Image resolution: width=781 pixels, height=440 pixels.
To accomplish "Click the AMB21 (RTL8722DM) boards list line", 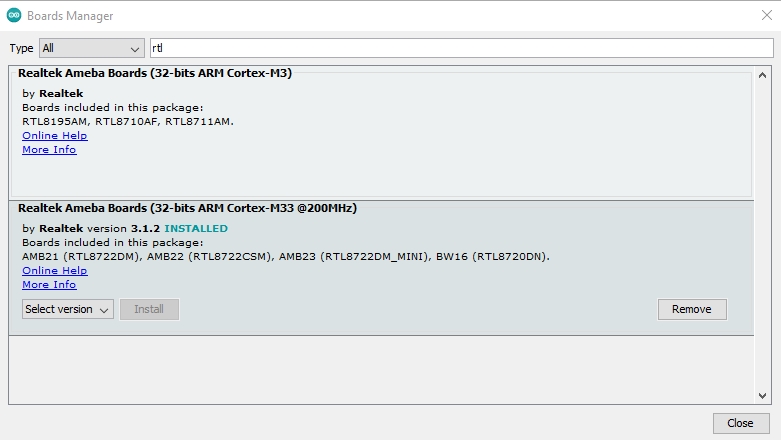I will [x=286, y=257].
